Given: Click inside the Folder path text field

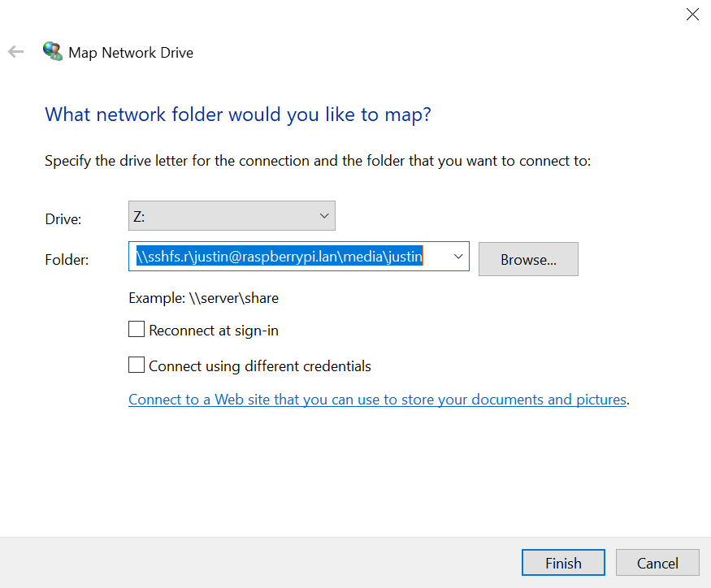Looking at the screenshot, I should coord(290,257).
